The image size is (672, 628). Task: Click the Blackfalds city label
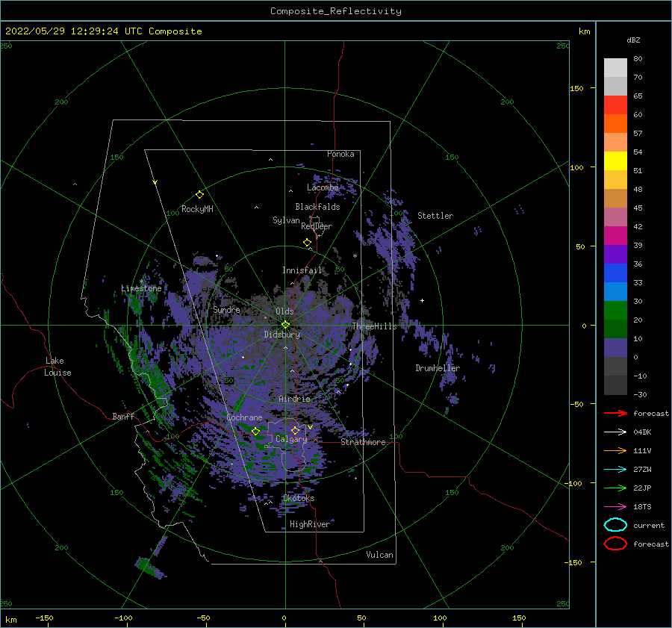point(317,207)
